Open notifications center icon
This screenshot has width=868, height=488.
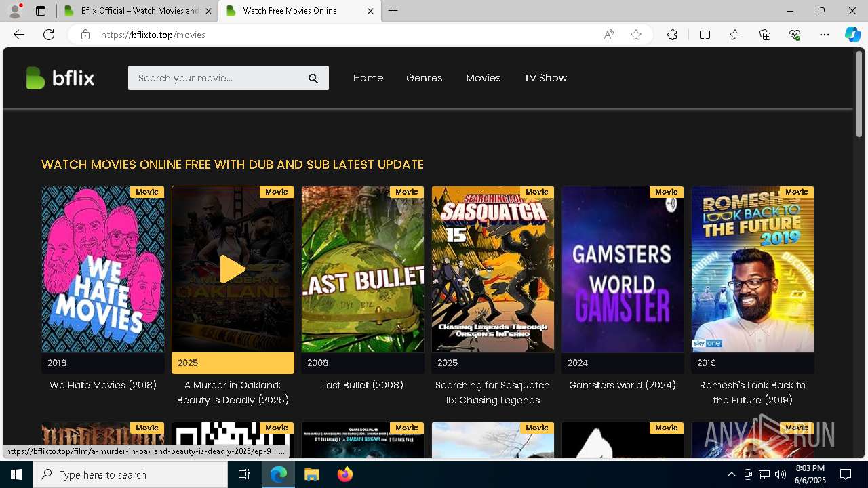[846, 474]
